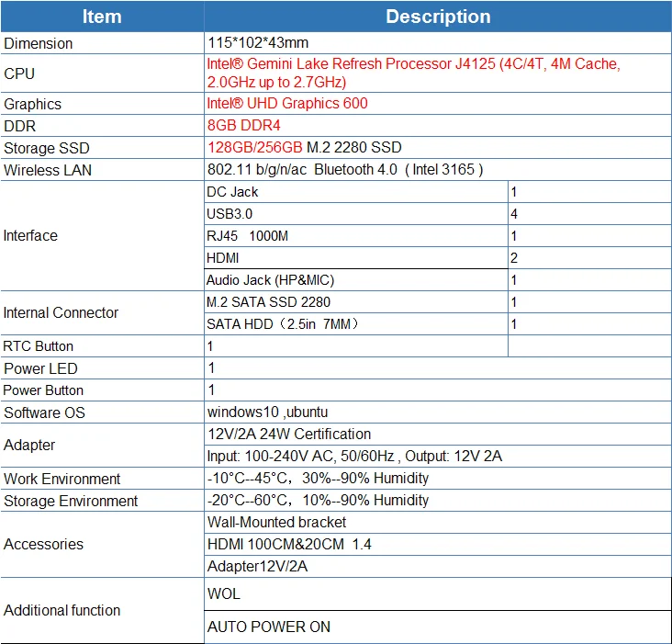Select '128GB/256GB M.2 2280 SSD' cell

tap(438, 148)
